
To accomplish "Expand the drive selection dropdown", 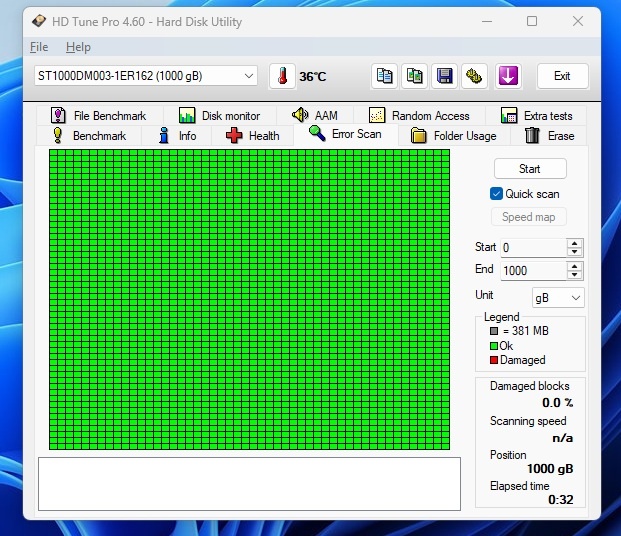I will point(249,76).
